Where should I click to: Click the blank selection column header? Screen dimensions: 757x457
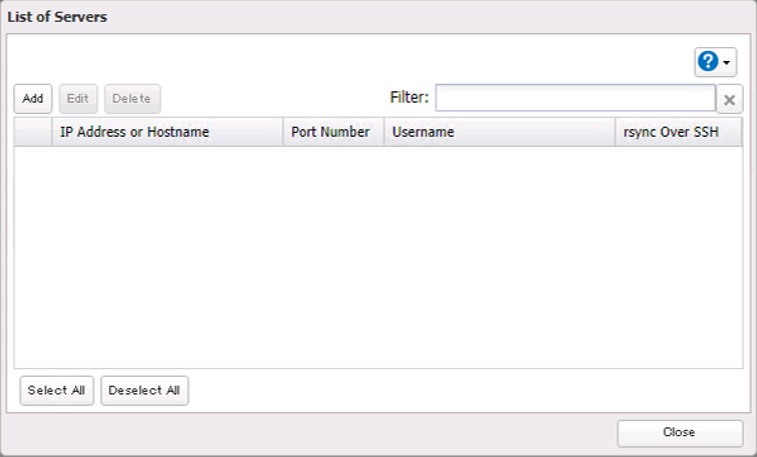[x=33, y=132]
